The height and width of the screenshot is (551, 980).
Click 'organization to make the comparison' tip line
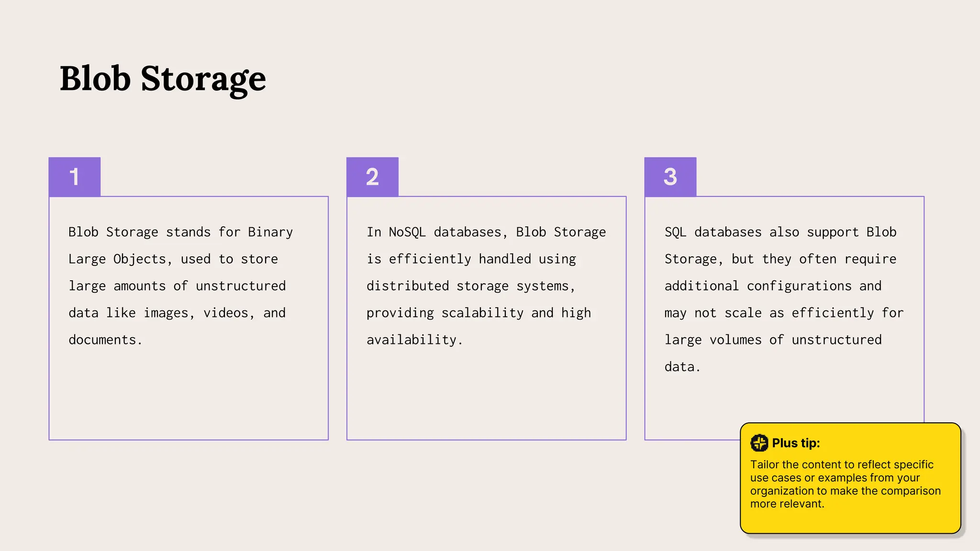point(846,491)
